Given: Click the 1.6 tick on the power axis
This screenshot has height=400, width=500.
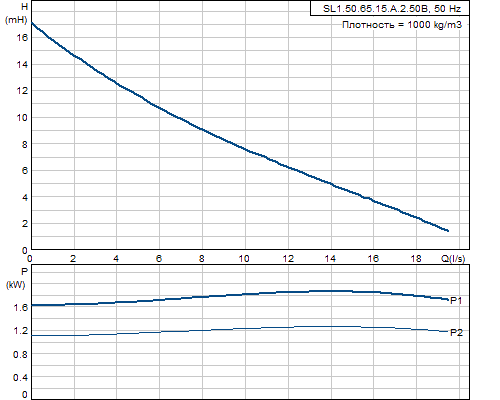Looking at the screenshot, I should pos(21,307).
